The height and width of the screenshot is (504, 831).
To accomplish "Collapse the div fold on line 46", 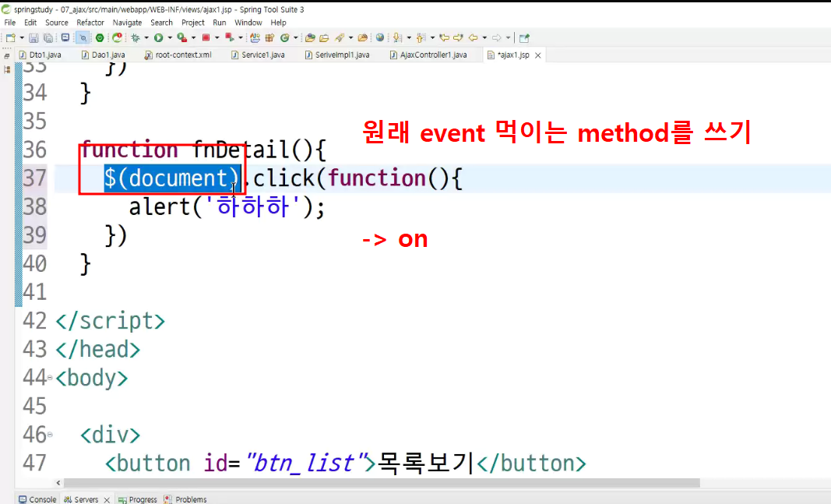I will tap(50, 435).
